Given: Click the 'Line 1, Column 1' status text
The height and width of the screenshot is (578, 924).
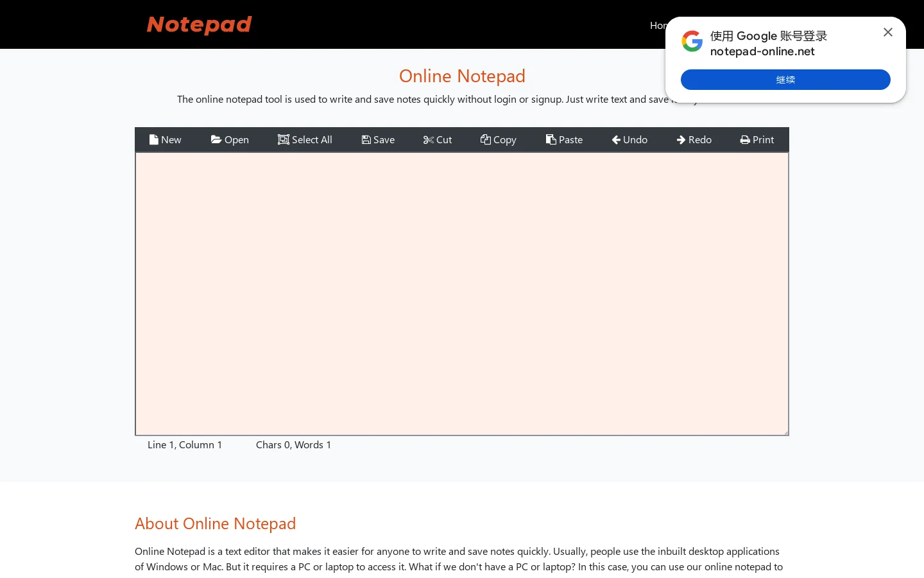Looking at the screenshot, I should click(x=185, y=444).
